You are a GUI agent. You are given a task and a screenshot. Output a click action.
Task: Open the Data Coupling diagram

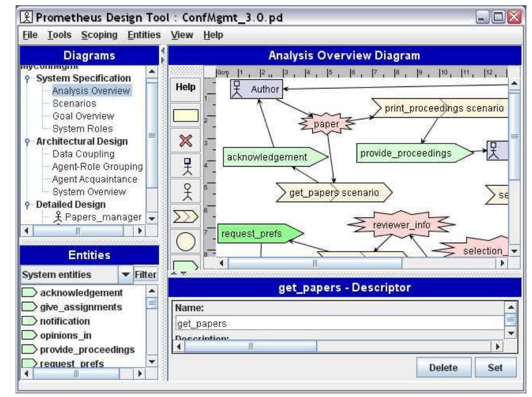83,154
